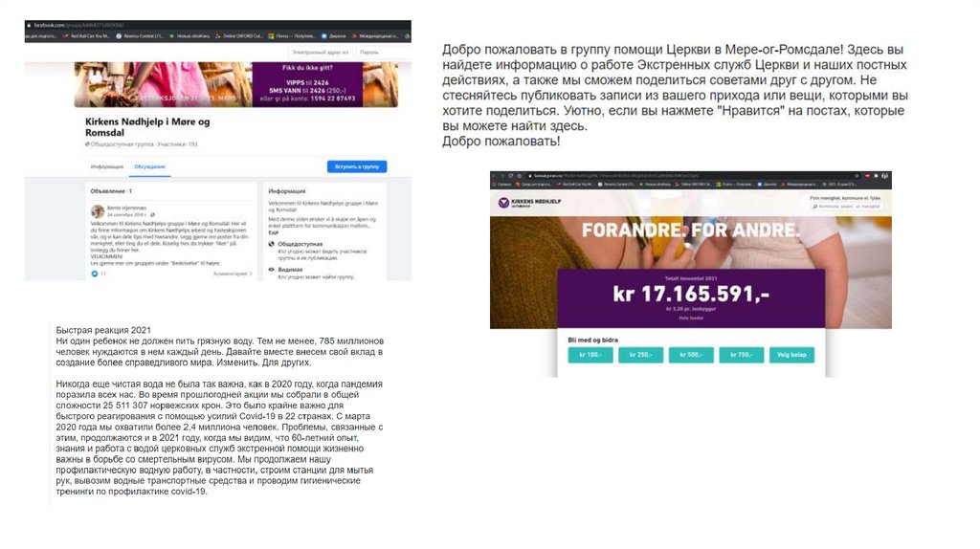Click the blue like reaction icon under post
The image size is (980, 549).
pos(95,274)
